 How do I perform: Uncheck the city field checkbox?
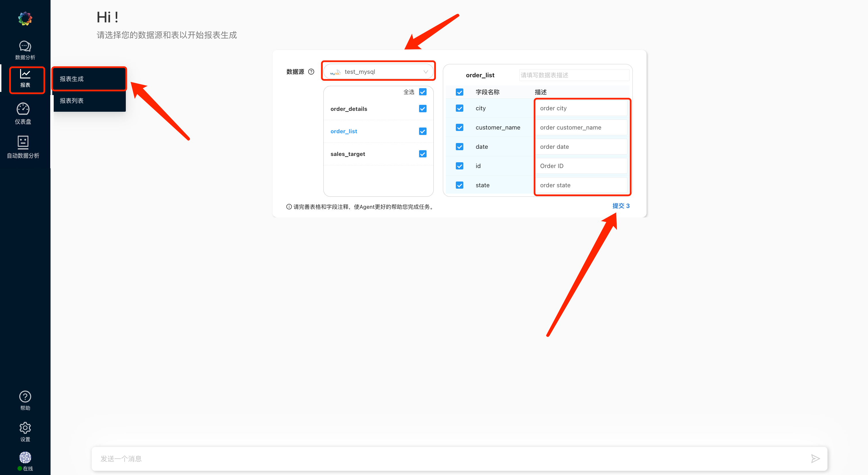coord(460,108)
